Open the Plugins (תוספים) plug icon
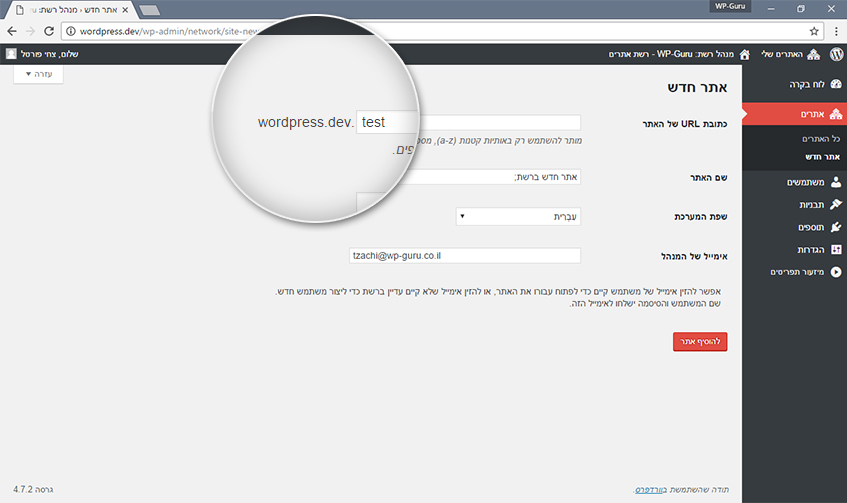Screen dimensions: 847x503 836,227
